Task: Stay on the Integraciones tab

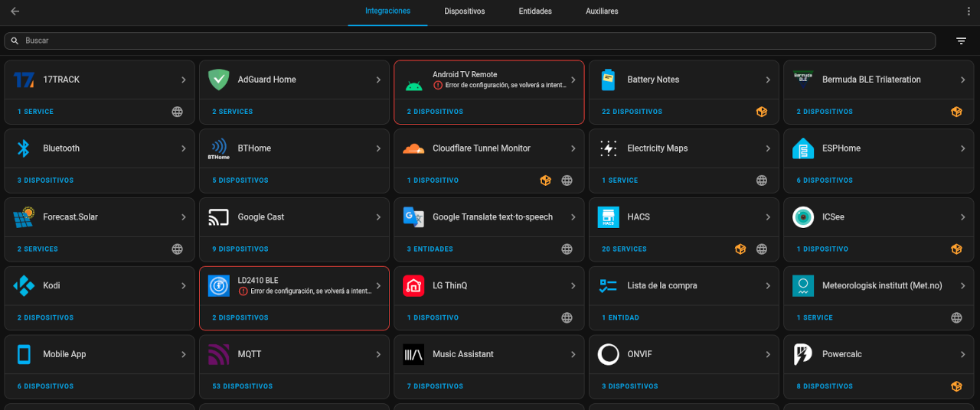Action: tap(387, 11)
